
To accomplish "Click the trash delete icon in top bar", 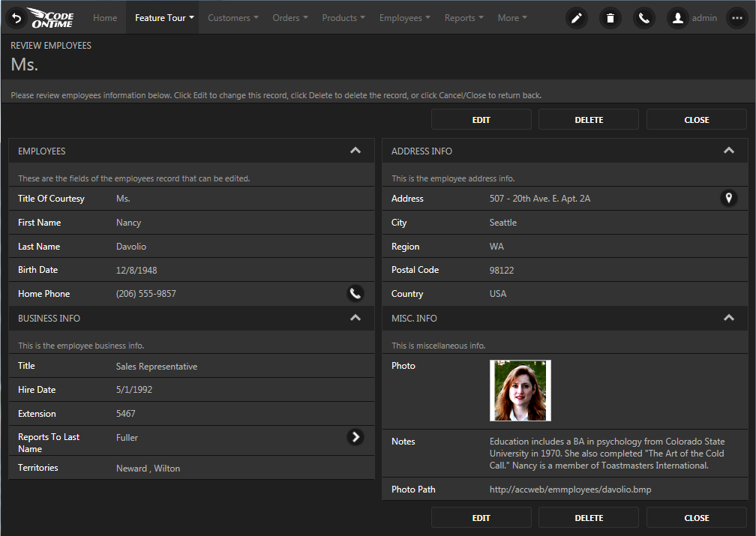I will pos(610,18).
